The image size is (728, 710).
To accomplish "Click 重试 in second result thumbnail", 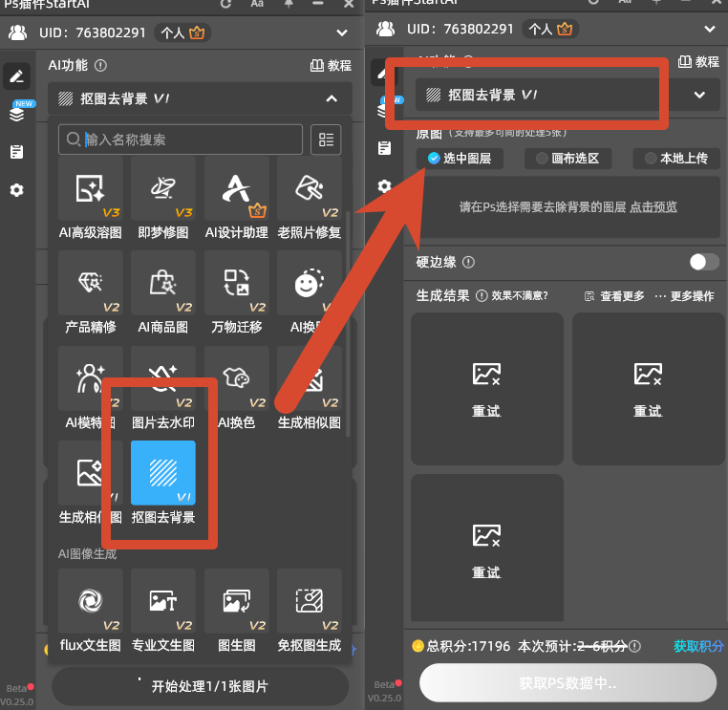I will click(x=648, y=411).
